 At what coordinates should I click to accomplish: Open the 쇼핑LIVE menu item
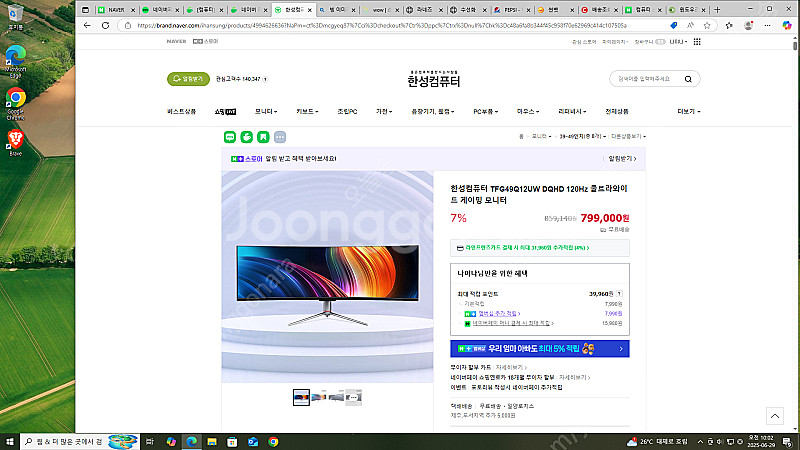click(225, 111)
